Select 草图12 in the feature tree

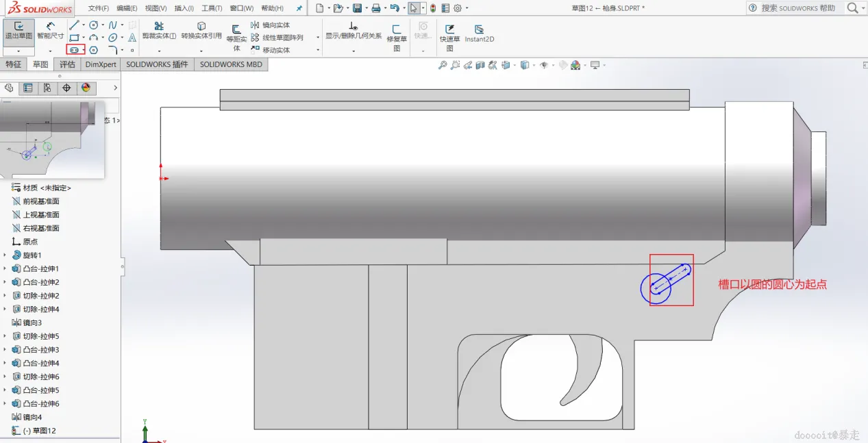point(39,431)
